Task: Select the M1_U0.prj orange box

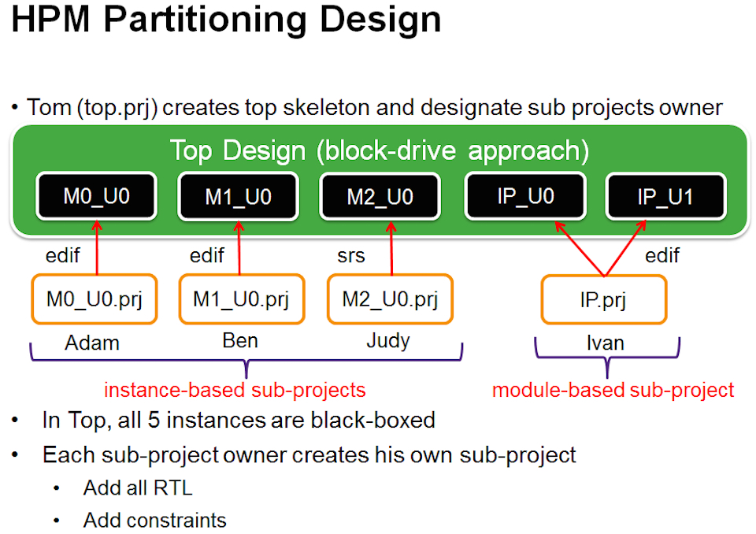Action: pos(242,299)
